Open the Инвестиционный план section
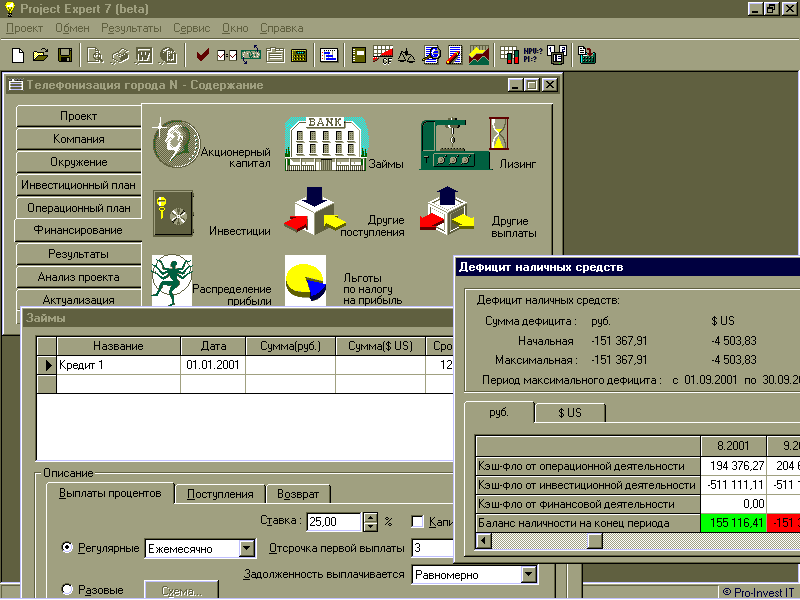800x600 pixels. click(x=79, y=185)
